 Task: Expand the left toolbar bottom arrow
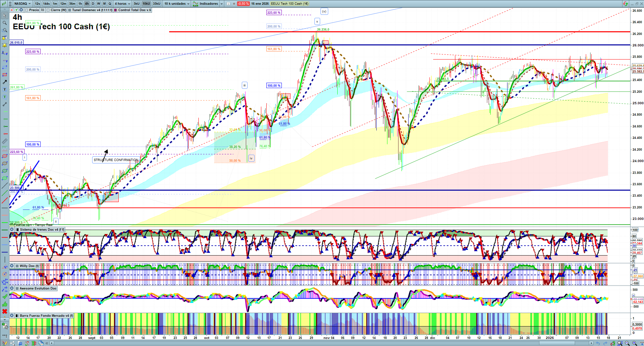[5, 320]
